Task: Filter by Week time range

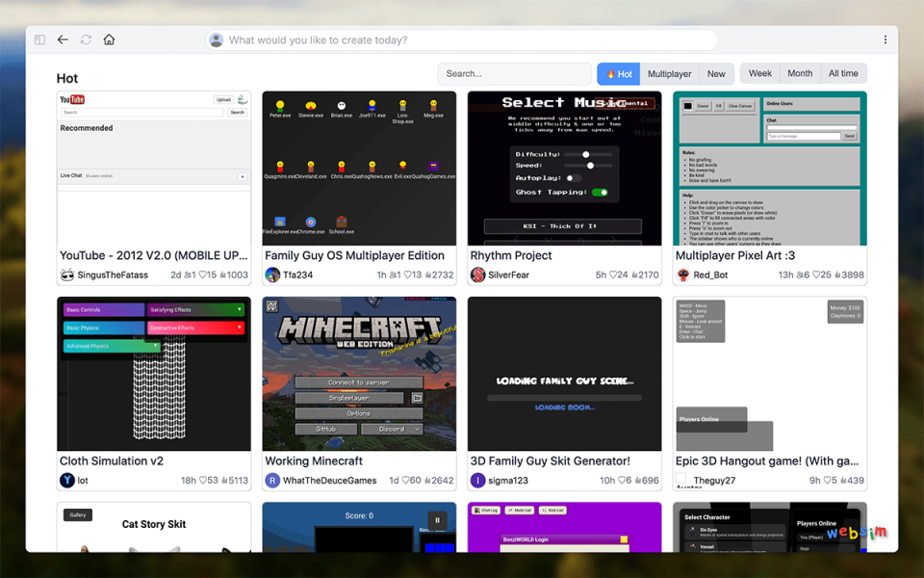Action: [760, 74]
